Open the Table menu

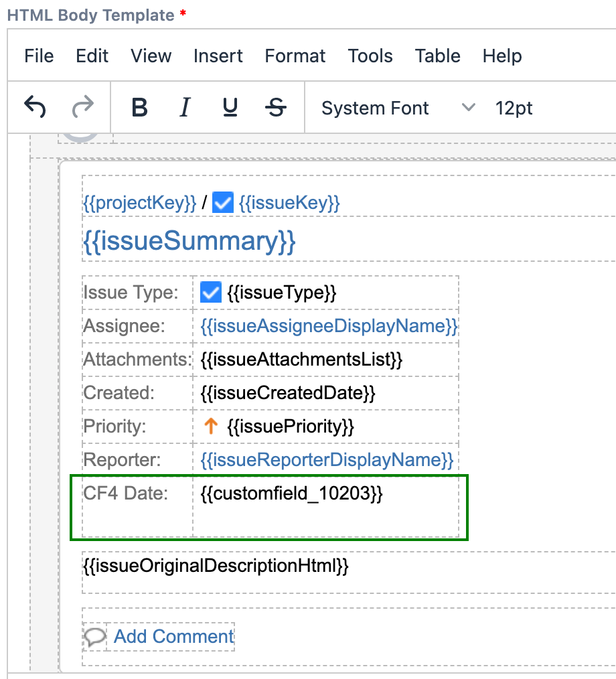point(437,56)
